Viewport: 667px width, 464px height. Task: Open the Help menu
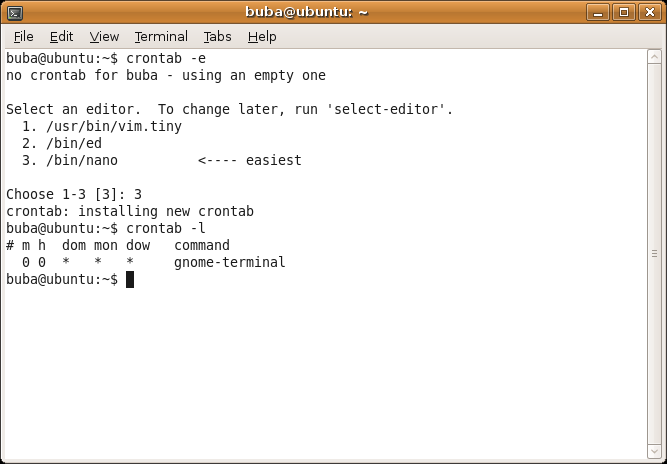(x=262, y=37)
